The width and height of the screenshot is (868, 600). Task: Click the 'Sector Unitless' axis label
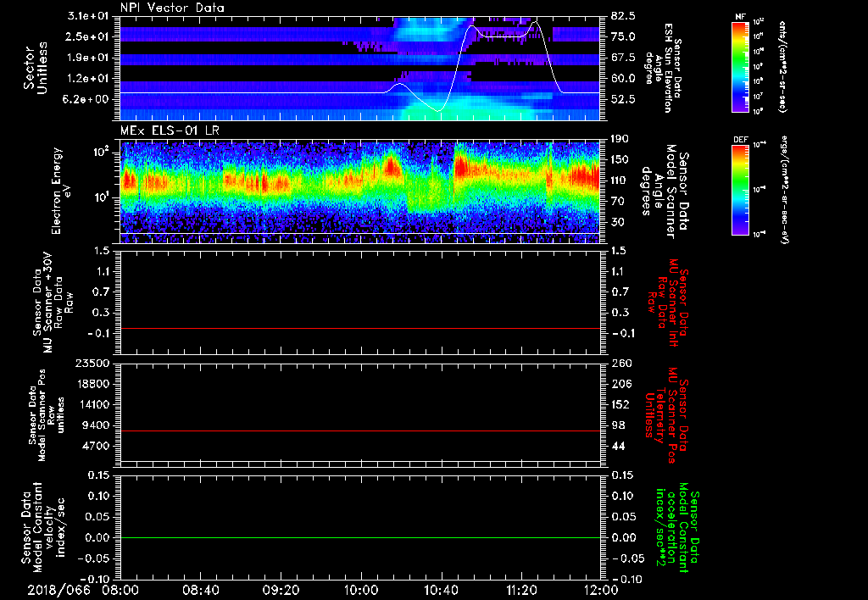tap(34, 68)
